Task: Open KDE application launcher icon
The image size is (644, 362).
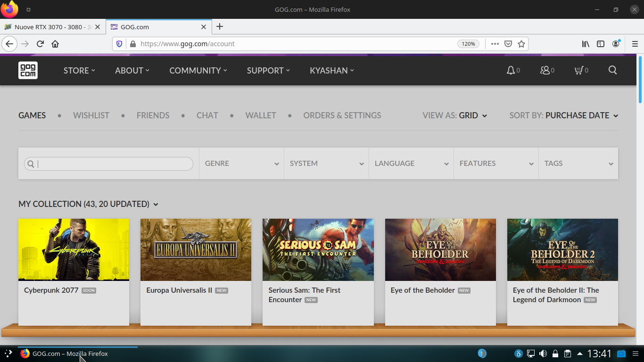Action: [8, 354]
